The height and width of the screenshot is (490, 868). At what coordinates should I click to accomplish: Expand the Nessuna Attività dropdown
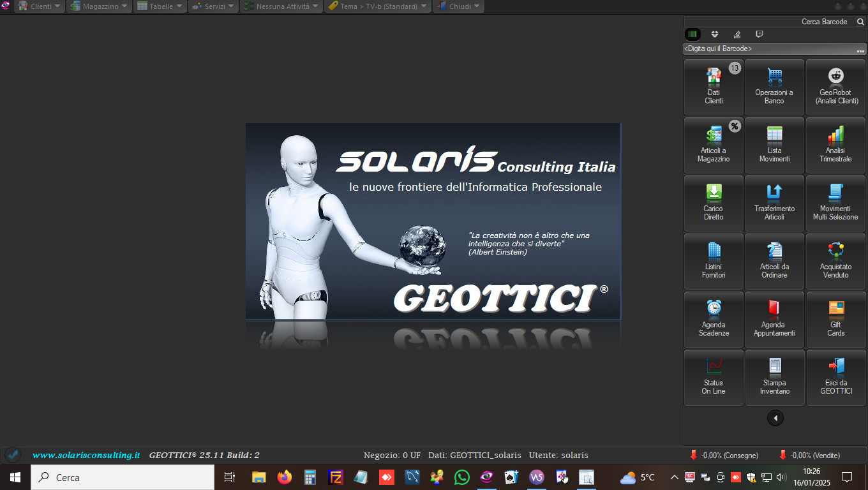281,6
